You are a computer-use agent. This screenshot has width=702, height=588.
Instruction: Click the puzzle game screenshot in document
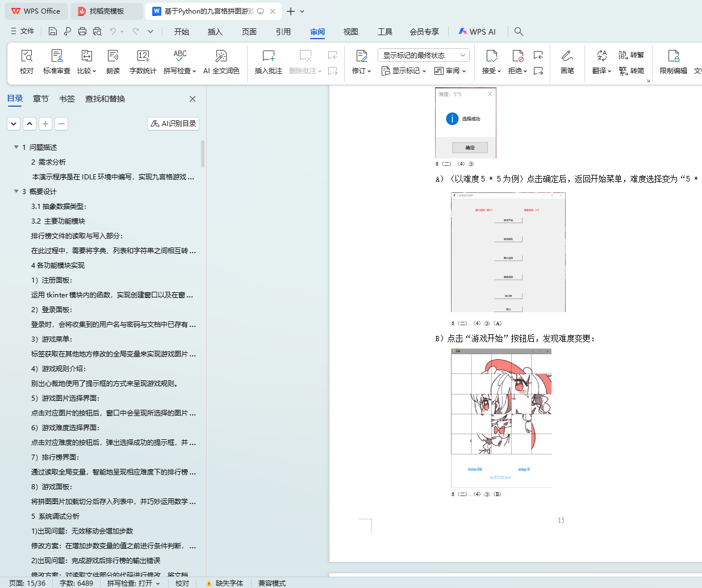pos(501,418)
